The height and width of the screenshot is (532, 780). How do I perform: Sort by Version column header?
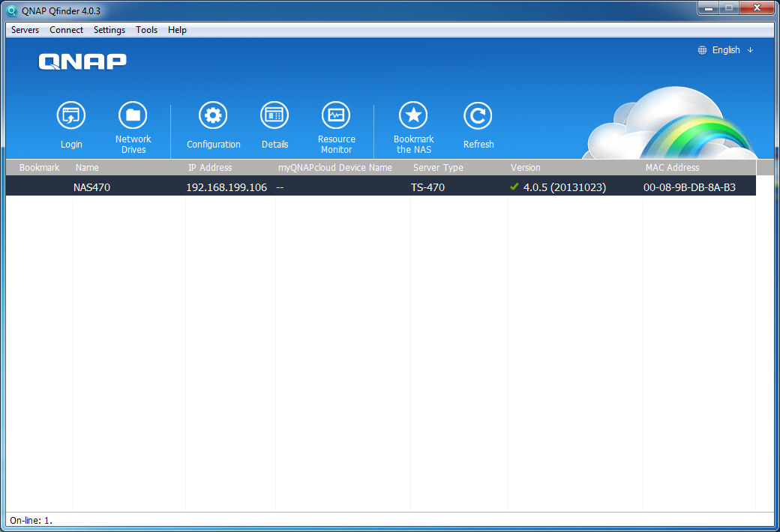click(525, 168)
